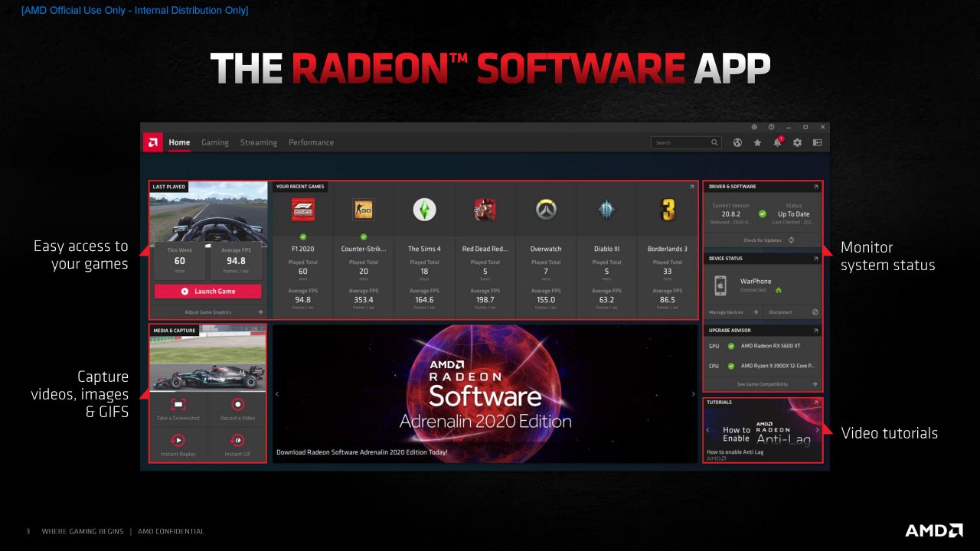980x551 pixels.
Task: Switch to the Gaming tab
Action: point(215,142)
